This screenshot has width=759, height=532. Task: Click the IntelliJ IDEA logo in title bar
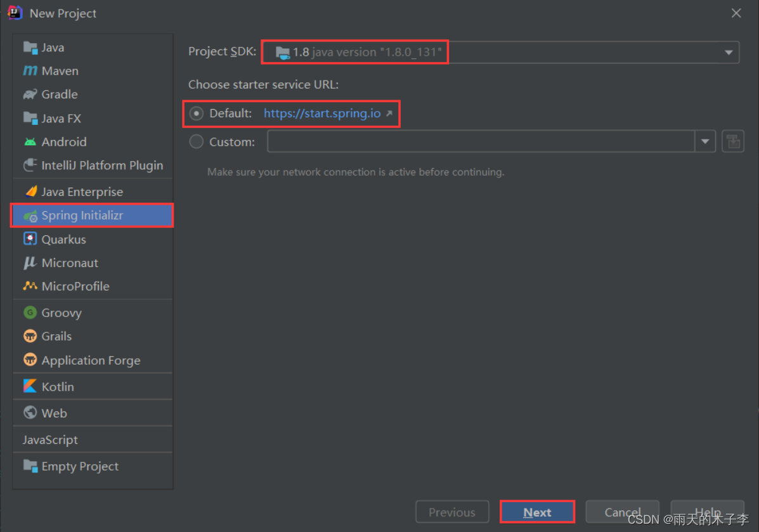(x=15, y=13)
